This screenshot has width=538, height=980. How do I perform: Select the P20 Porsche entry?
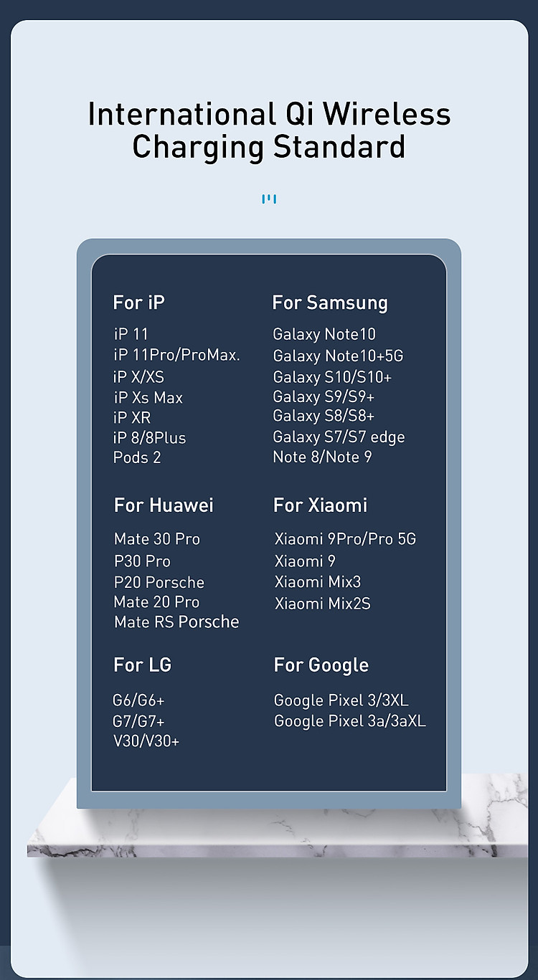click(159, 582)
